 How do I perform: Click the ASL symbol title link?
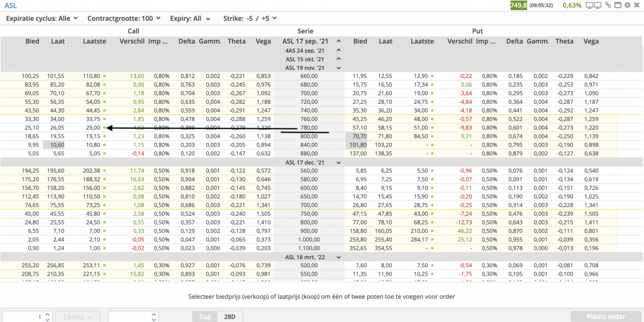(11, 6)
